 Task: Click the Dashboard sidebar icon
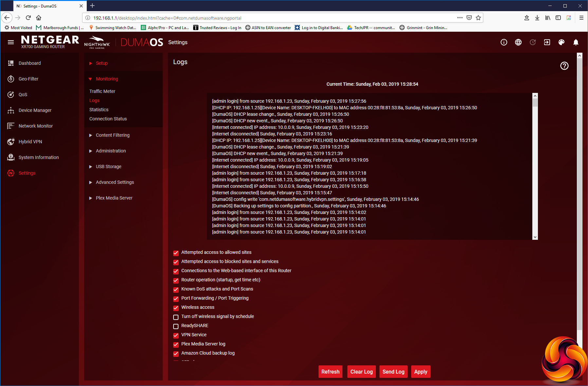[x=11, y=63]
